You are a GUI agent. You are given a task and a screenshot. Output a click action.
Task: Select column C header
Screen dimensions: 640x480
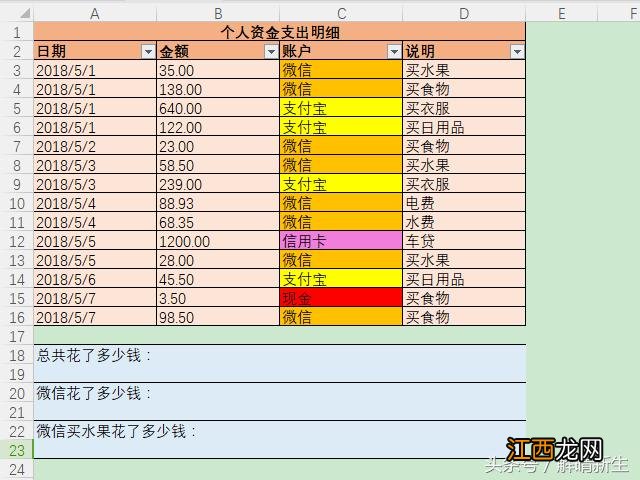(341, 13)
